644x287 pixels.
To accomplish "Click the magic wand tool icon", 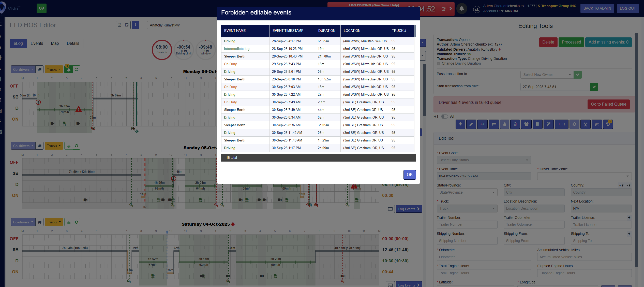I will pyautogui.click(x=548, y=124).
